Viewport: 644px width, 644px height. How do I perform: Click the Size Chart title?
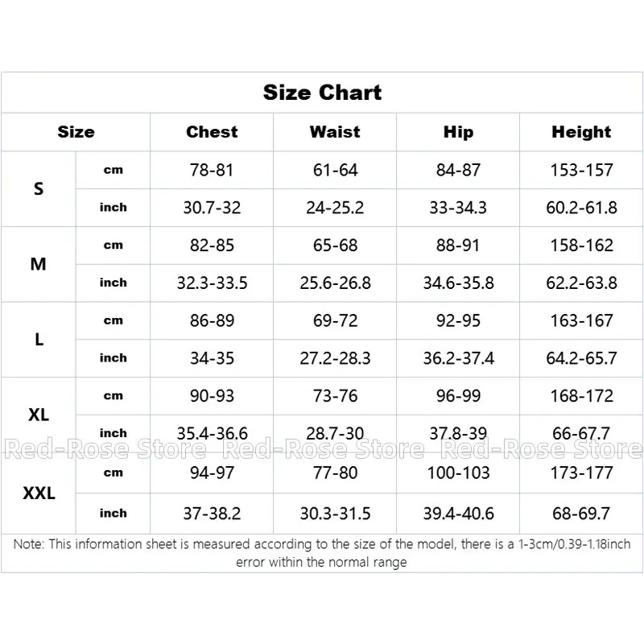(322, 93)
